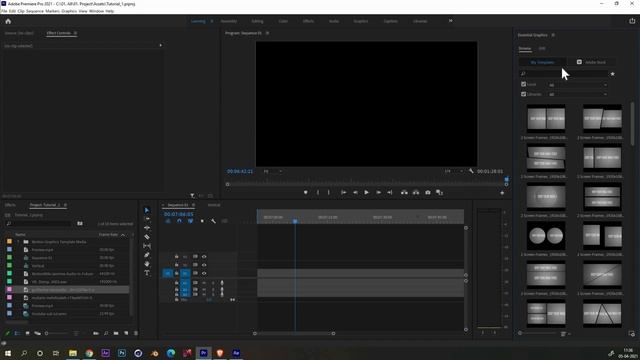Go to In point
This screenshot has width=640, height=360.
point(344,193)
